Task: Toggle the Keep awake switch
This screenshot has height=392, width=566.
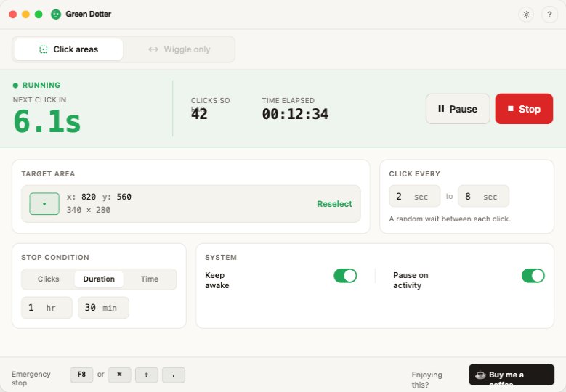Action: 345,276
